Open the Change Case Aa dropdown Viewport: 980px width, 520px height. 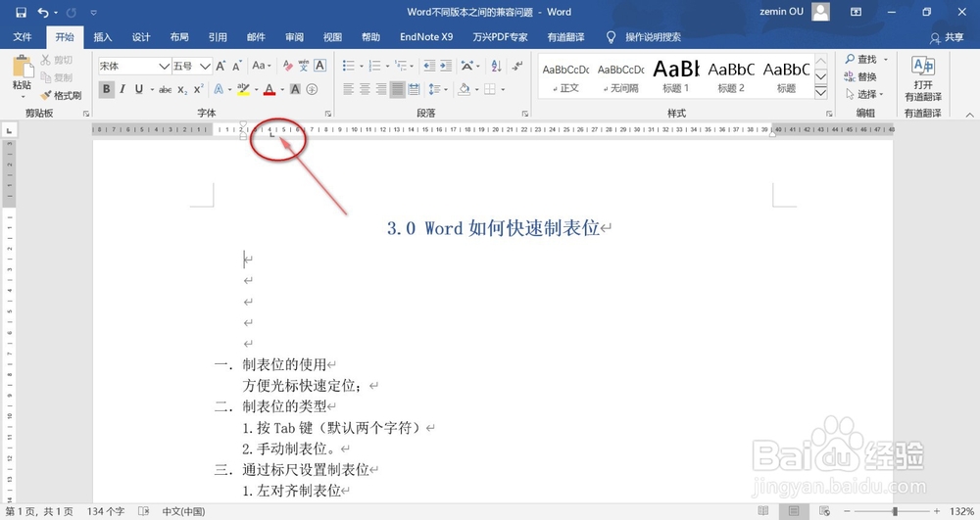coord(262,66)
